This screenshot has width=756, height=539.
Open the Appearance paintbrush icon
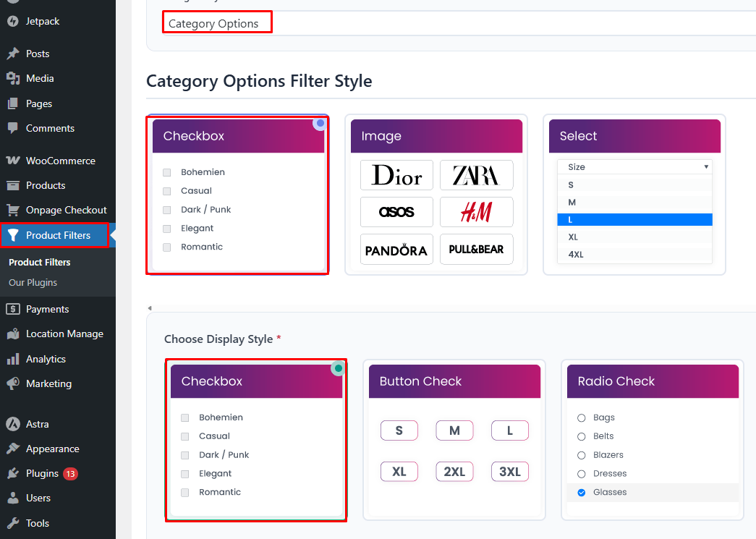tap(13, 449)
